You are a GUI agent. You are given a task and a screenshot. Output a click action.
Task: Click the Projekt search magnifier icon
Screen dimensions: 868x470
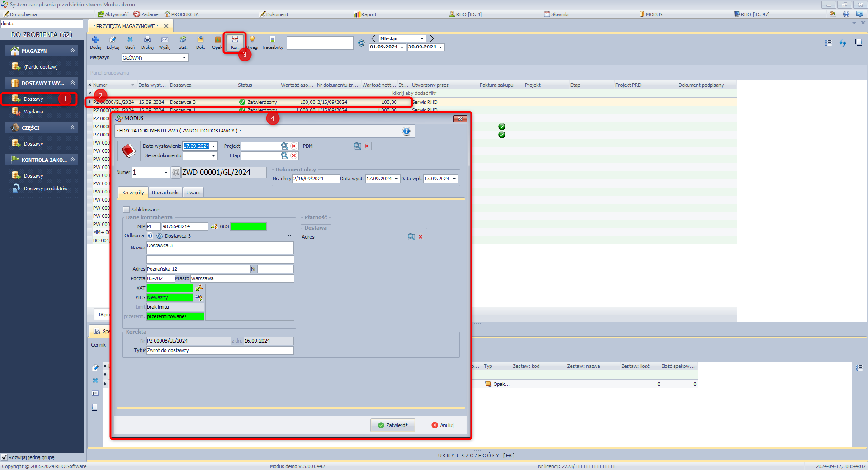tap(285, 146)
